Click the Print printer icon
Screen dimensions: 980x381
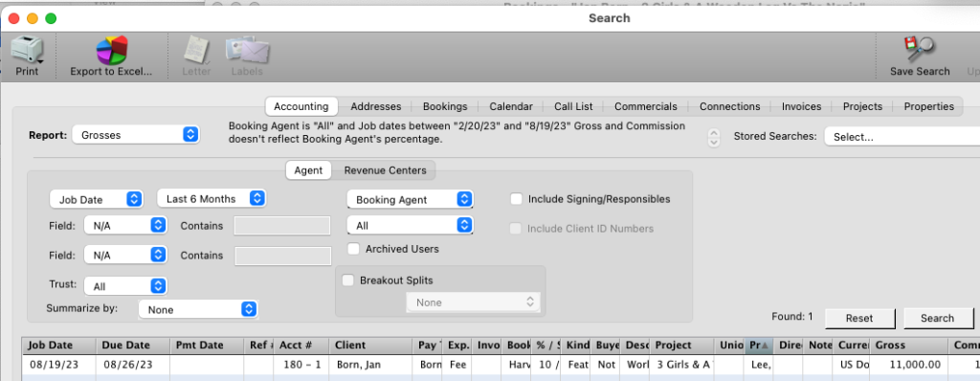27,50
